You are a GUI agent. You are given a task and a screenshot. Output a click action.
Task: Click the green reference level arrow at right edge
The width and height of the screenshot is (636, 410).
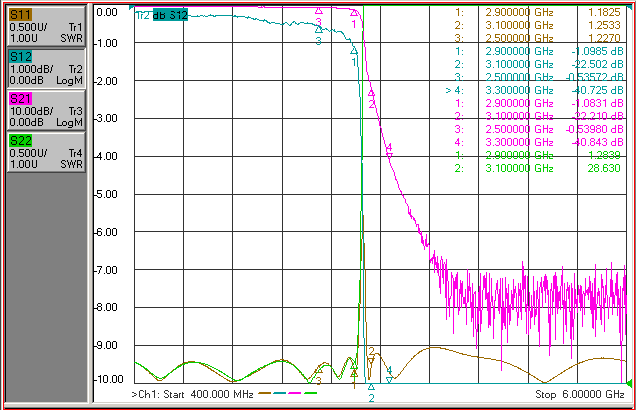(629, 383)
